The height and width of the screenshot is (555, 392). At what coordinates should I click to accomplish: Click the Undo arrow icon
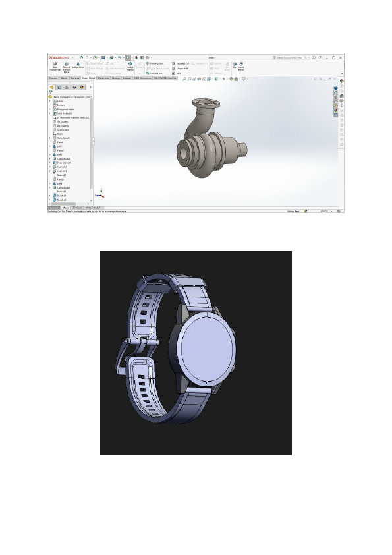120,57
